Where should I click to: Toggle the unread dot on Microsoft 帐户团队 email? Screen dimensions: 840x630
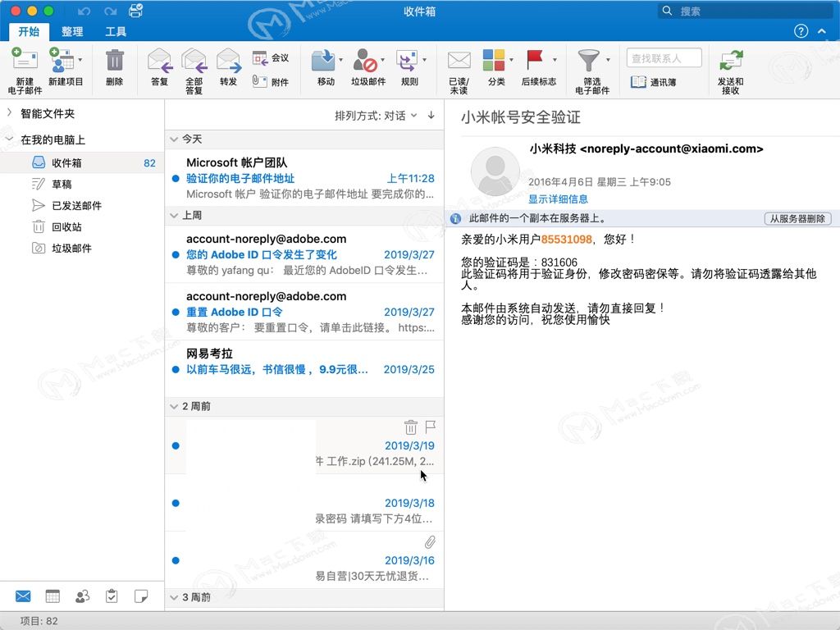[176, 178]
